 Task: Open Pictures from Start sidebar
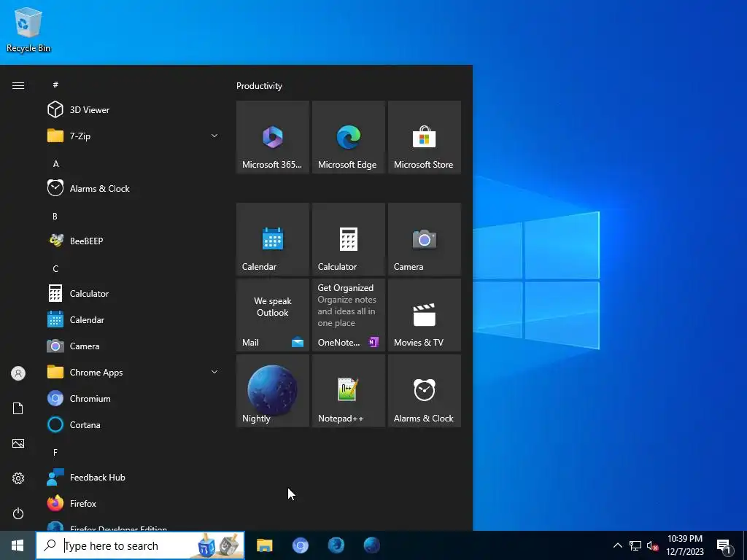18,443
